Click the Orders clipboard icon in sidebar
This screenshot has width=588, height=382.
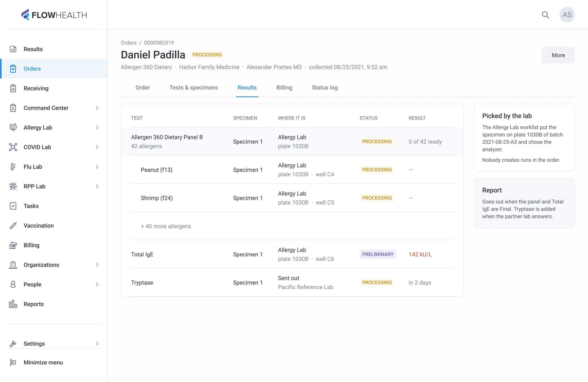pos(13,68)
